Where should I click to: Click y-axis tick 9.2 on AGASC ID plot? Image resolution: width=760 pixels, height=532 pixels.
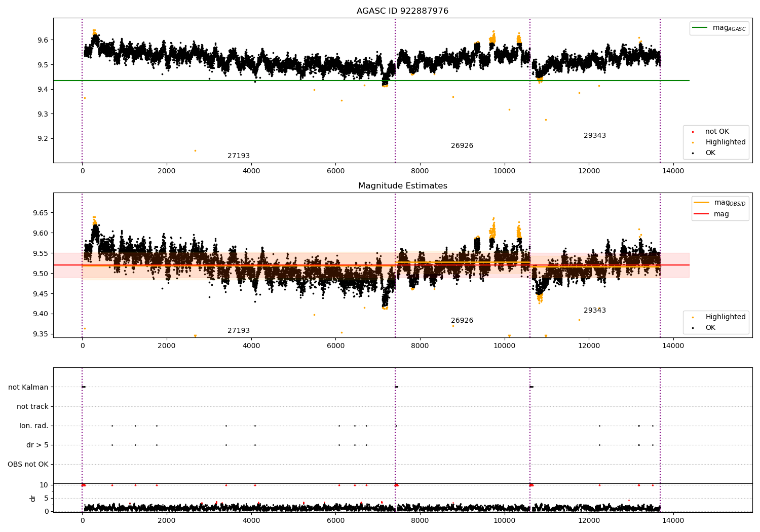coord(43,139)
